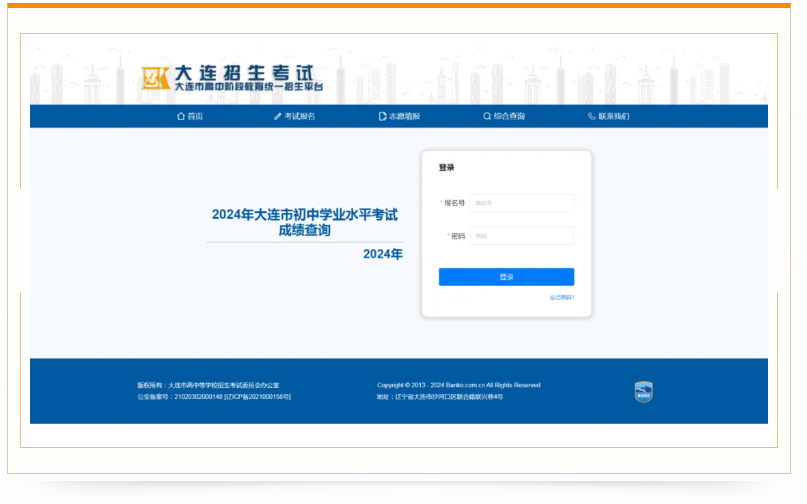Image resolution: width=807 pixels, height=504 pixels.
Task: Click the 大连招生考试 site title text
Action: coord(243,73)
